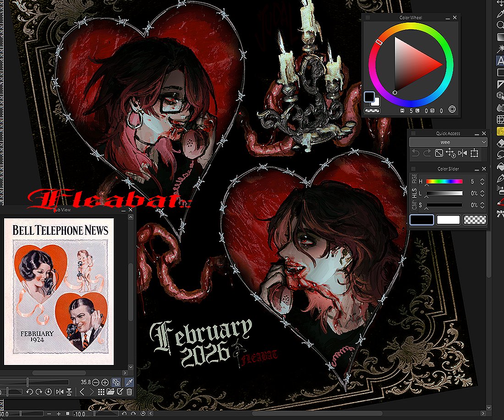Viewport: 504px width, 420px height.
Task: Rotate Sub View image right
Action: coord(39,392)
